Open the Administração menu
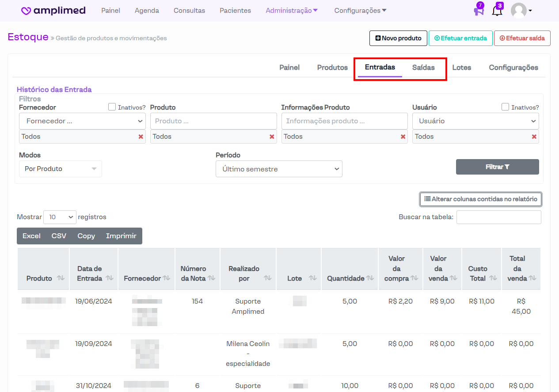This screenshot has width=559, height=392. pyautogui.click(x=292, y=11)
